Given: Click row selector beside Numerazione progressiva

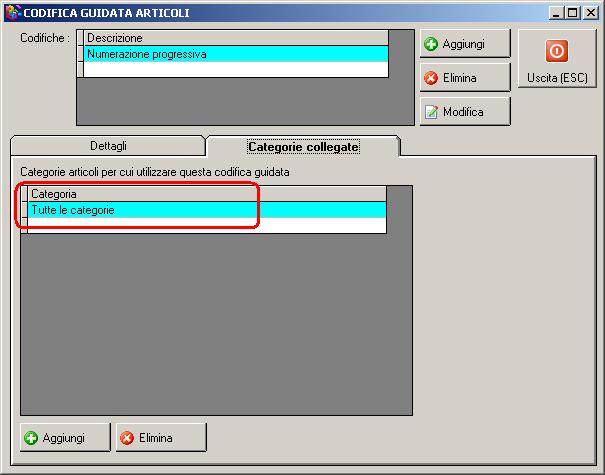Looking at the screenshot, I should [80, 54].
